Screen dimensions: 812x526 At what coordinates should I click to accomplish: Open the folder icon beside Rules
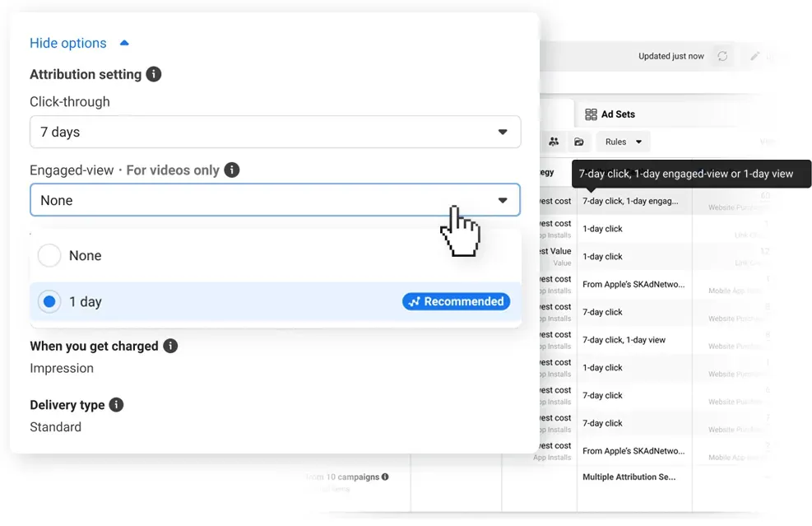[x=578, y=142]
